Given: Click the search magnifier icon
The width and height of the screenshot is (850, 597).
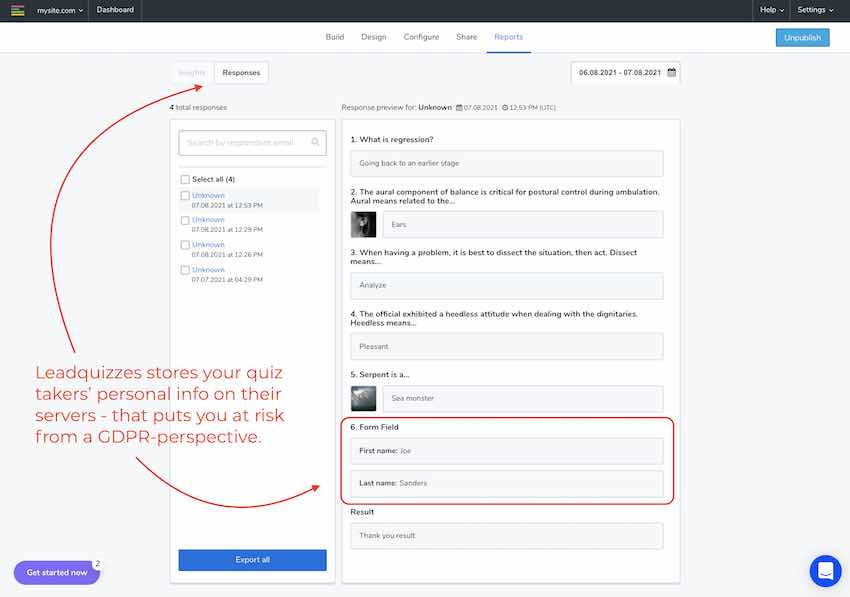Looking at the screenshot, I should (x=315, y=142).
